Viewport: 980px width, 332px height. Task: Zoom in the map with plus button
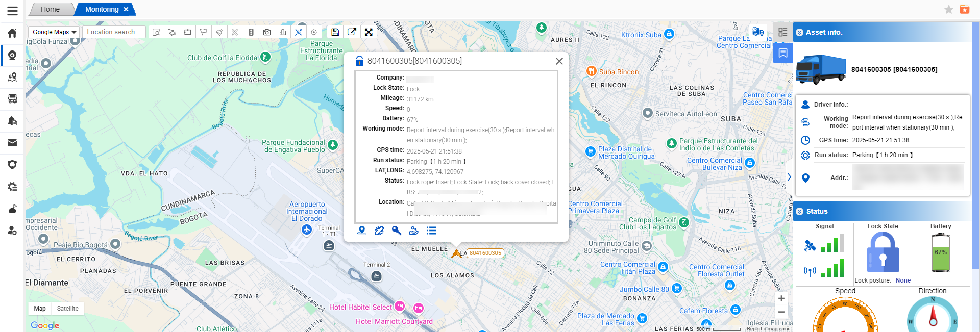click(781, 299)
